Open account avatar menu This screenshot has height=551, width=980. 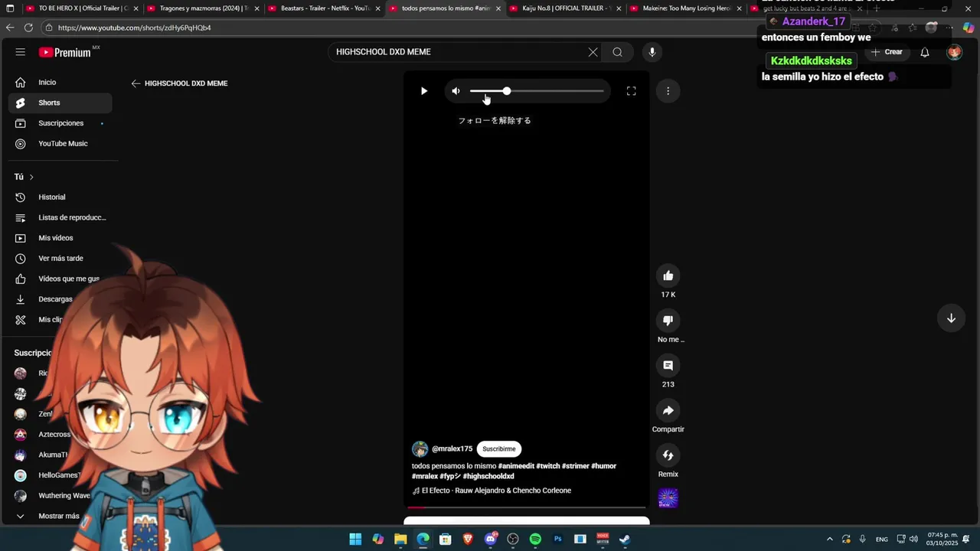pyautogui.click(x=954, y=52)
